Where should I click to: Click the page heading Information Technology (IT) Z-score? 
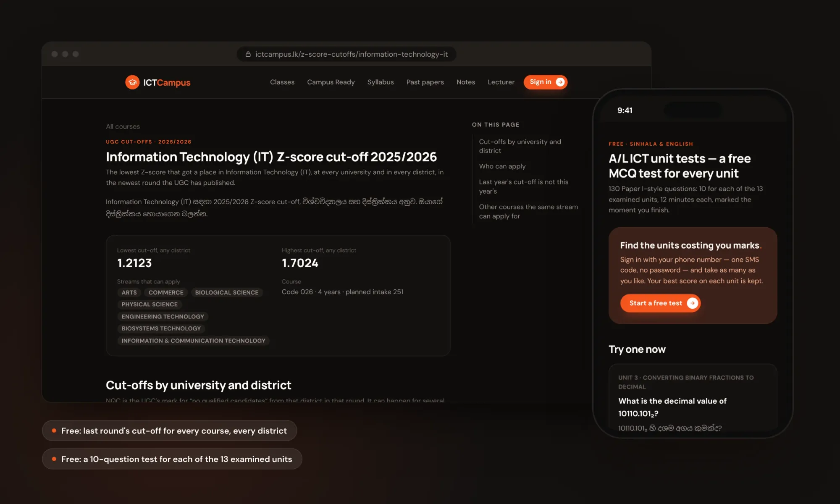click(271, 157)
